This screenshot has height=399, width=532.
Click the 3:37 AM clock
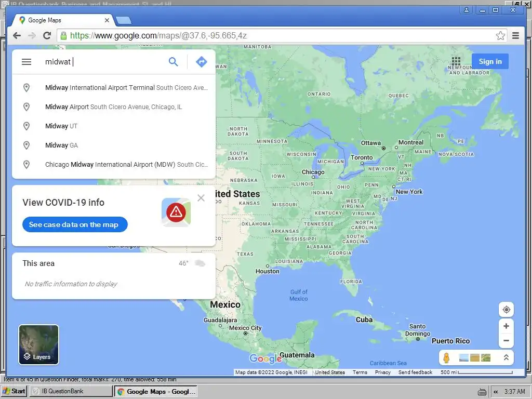[515, 392]
